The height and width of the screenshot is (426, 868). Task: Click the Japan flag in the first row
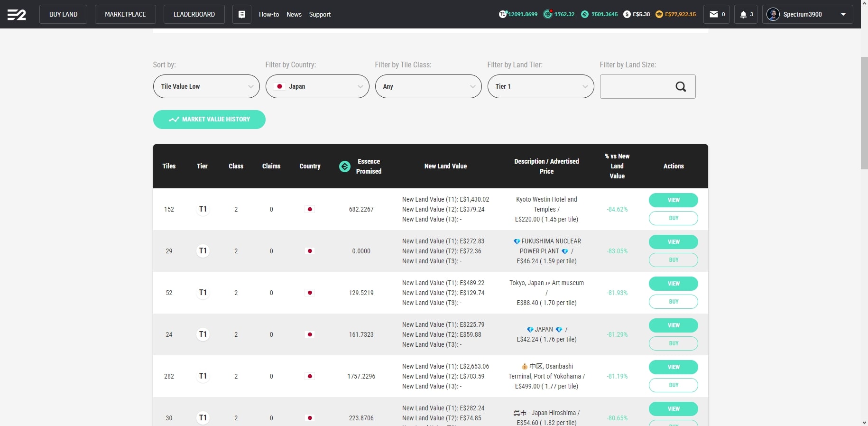point(310,209)
